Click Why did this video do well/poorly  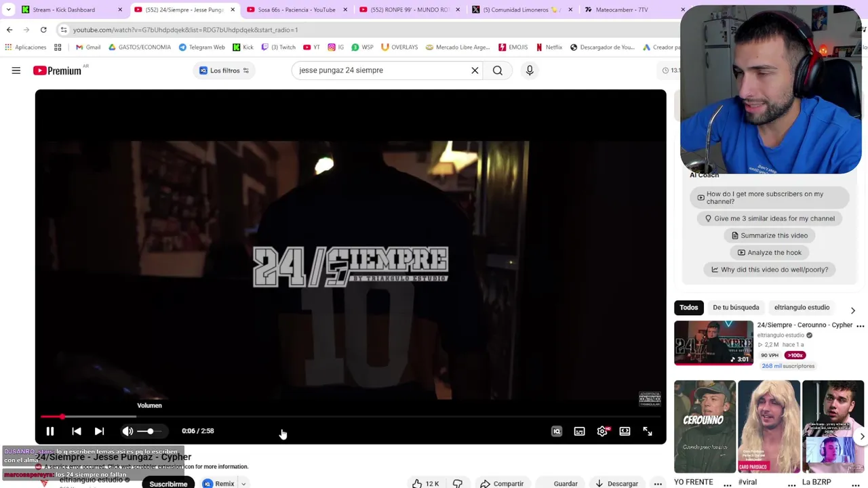pyautogui.click(x=769, y=269)
